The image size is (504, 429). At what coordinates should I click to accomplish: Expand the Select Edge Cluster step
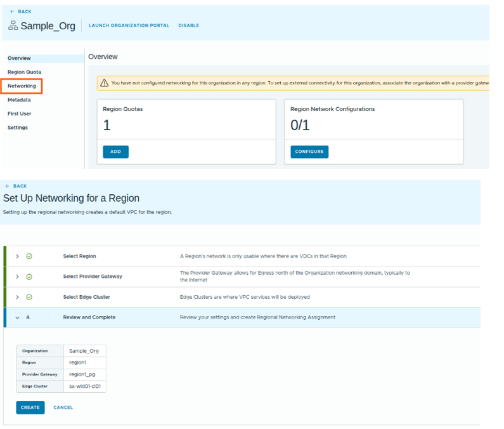click(x=17, y=297)
